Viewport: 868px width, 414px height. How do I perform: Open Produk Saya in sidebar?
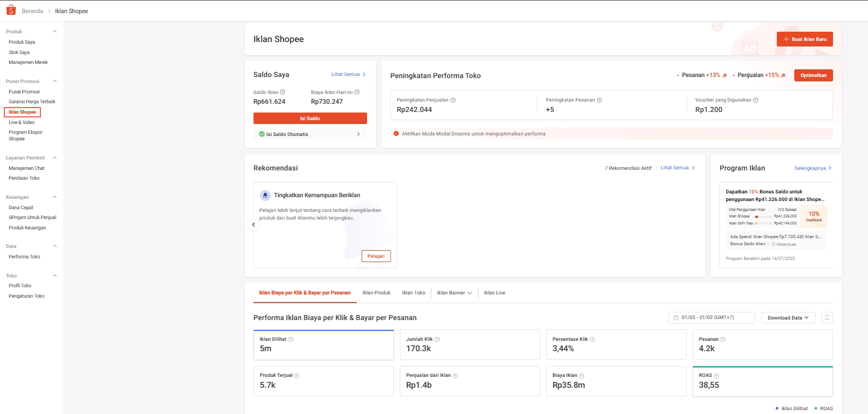[22, 42]
